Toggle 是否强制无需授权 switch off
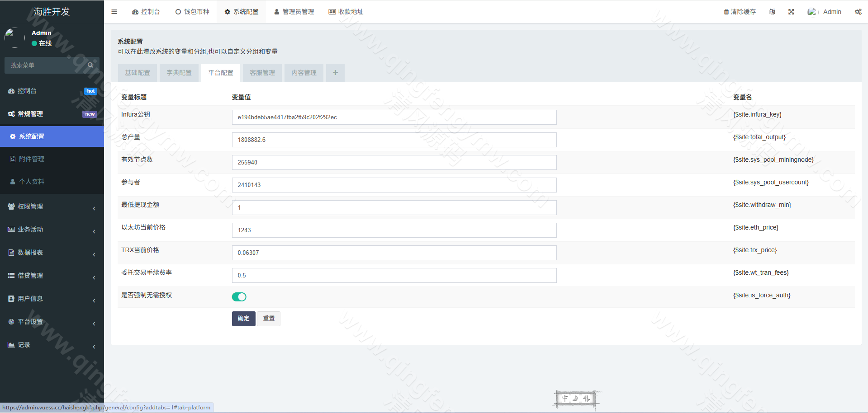Screen dimensions: 868x413 coord(239,297)
